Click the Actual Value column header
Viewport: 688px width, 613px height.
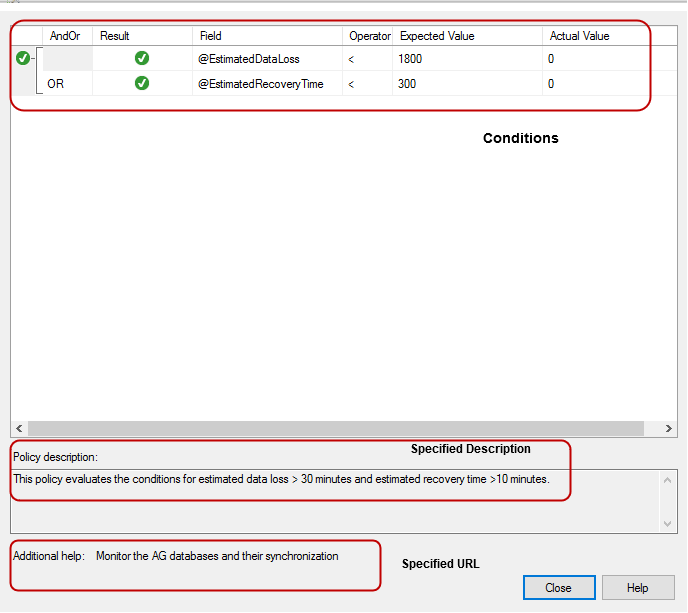click(580, 36)
